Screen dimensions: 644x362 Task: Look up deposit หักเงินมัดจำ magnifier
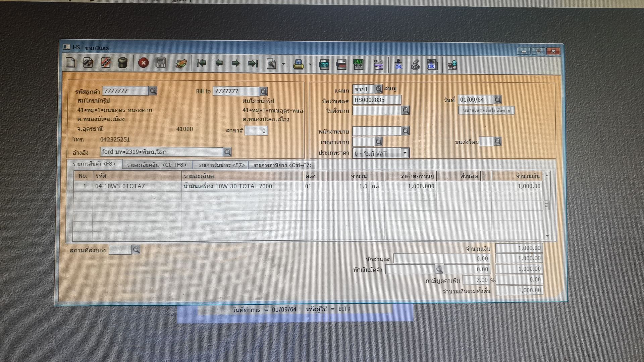(x=439, y=269)
